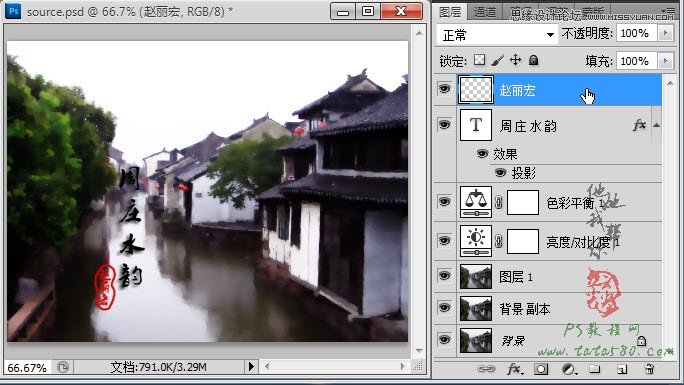Hide the 亮度/对比度 1 layer

(x=445, y=240)
